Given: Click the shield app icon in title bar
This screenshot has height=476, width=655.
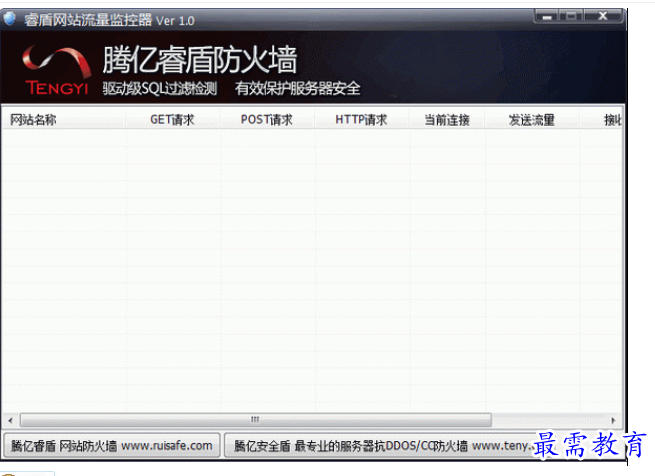Looking at the screenshot, I should point(9,19).
